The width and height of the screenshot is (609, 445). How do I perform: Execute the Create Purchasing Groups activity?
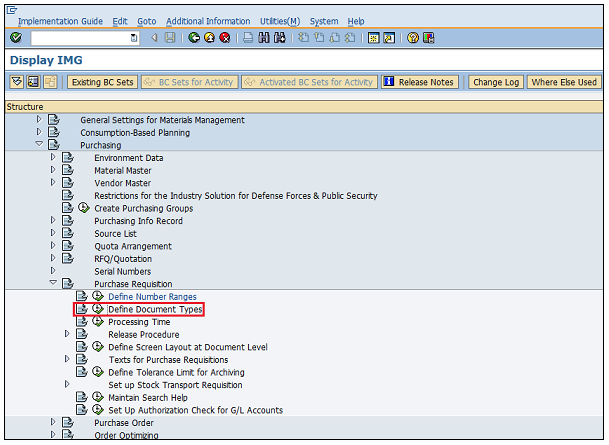(x=84, y=209)
